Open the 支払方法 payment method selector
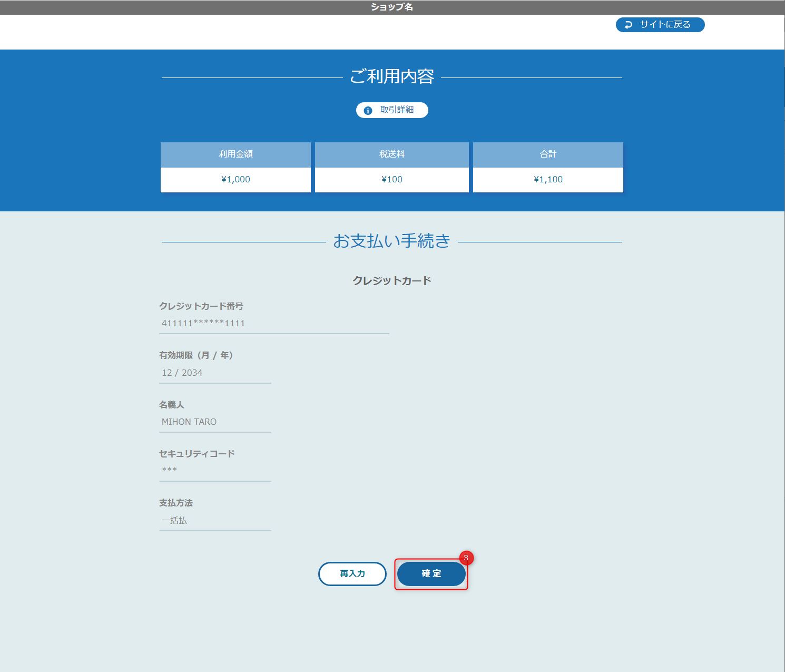This screenshot has height=672, width=785. pos(215,520)
